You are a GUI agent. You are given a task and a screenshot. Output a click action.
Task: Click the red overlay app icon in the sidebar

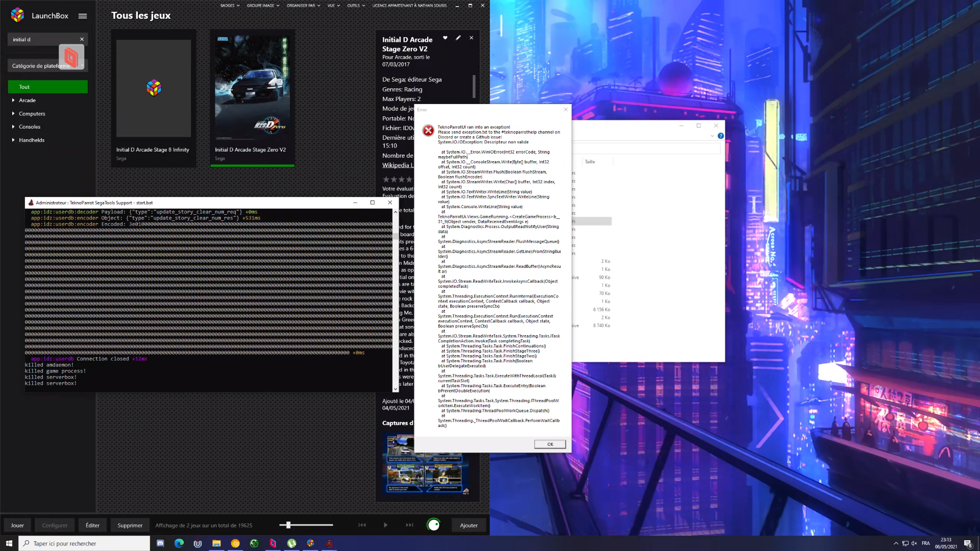71,57
